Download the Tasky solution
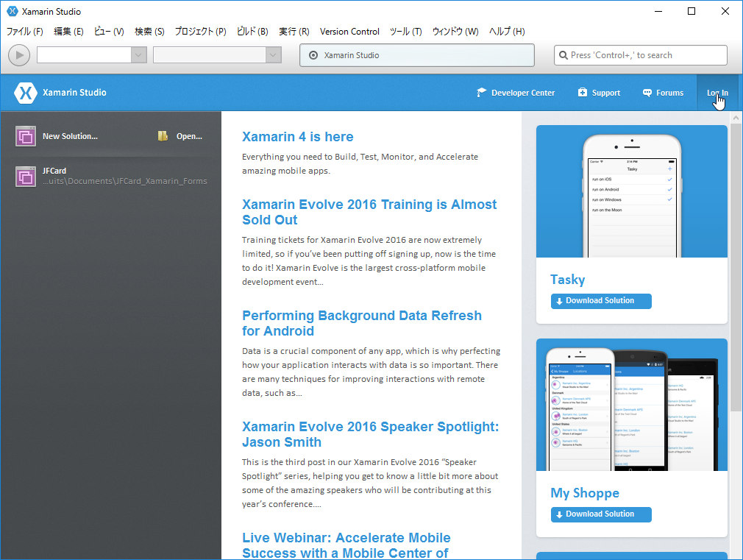This screenshot has height=560, width=743. (601, 301)
